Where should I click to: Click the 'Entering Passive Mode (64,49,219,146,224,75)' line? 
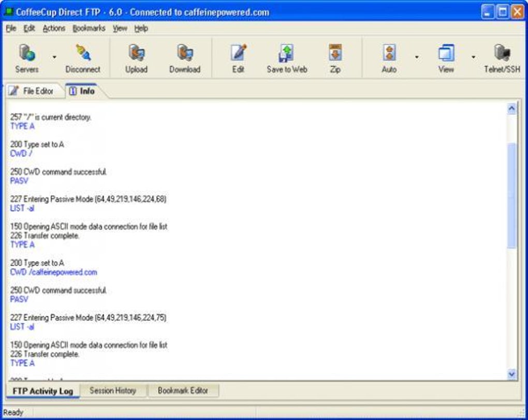[x=88, y=317]
